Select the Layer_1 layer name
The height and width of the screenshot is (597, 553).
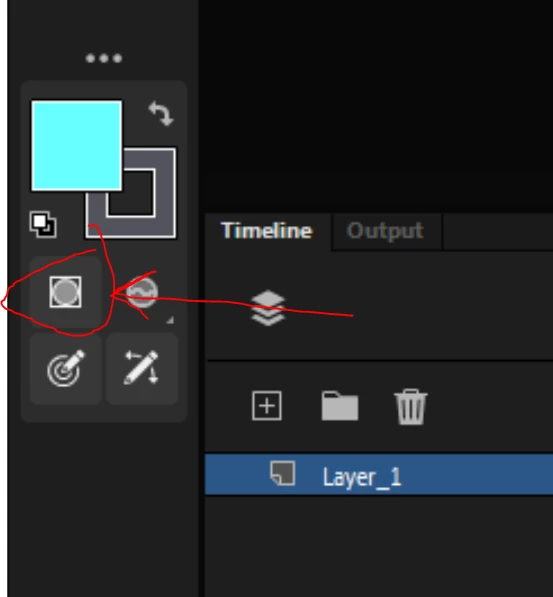tap(362, 477)
